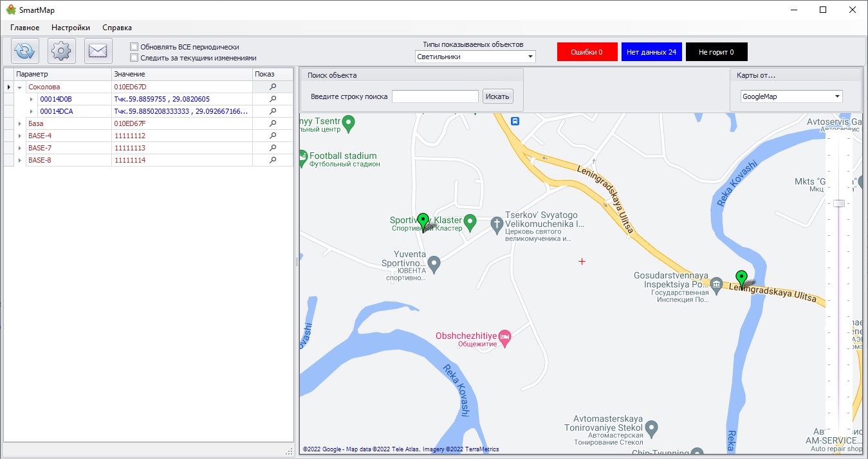Click magnifier icon in Соколова row

point(273,87)
